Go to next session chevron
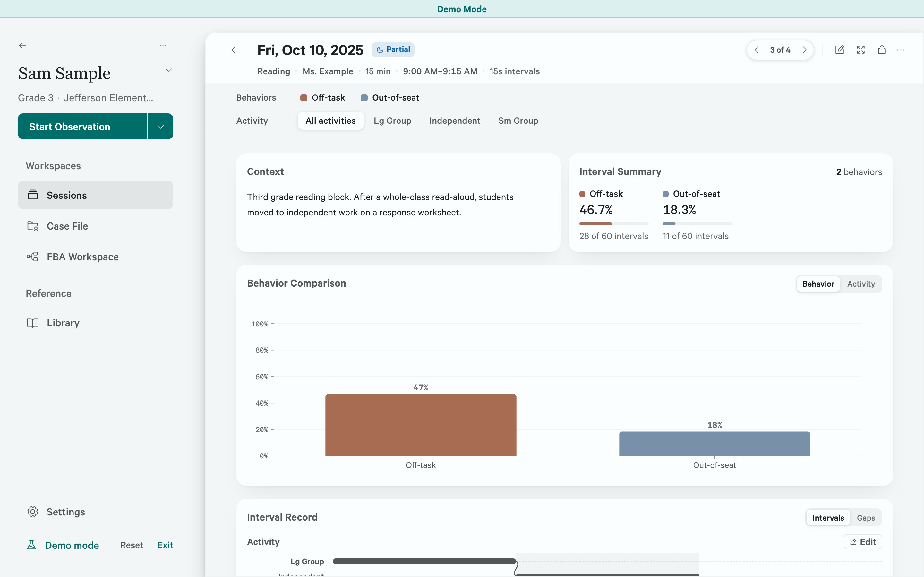Screen dimensions: 924x577 pyautogui.click(x=805, y=50)
